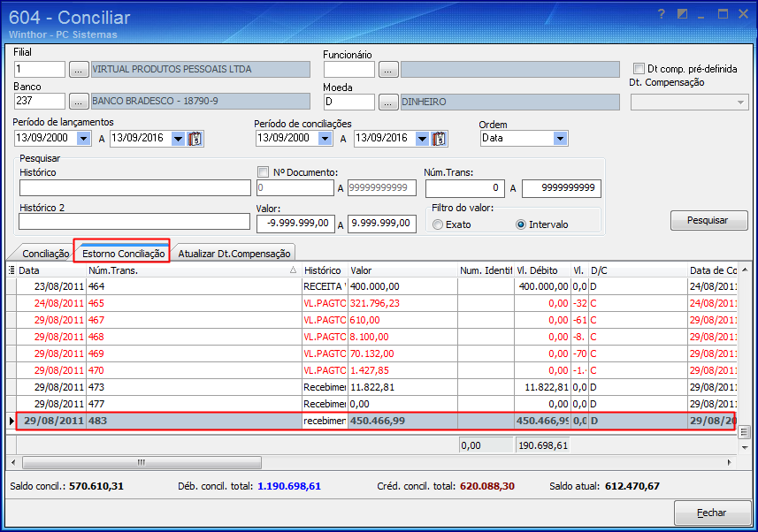This screenshot has height=532, width=758.
Task: Click the Num. Identif column header
Action: click(486, 270)
